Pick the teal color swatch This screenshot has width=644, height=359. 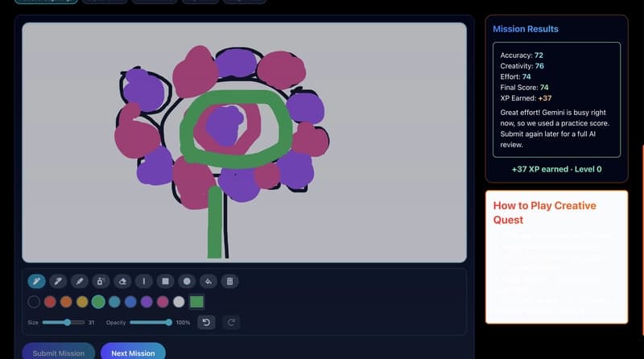pos(114,302)
